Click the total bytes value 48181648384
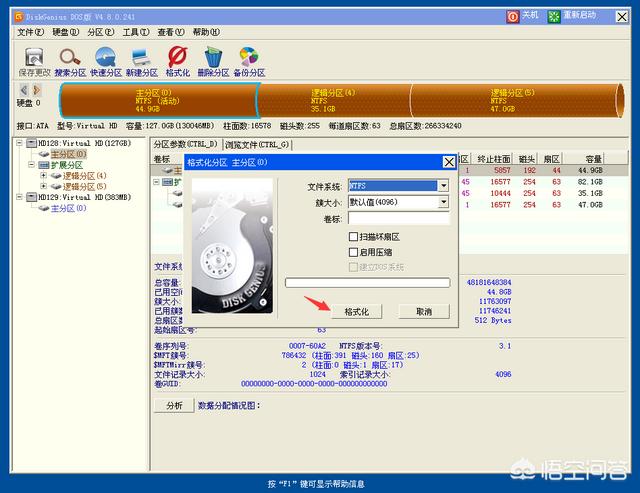Viewport: 640px width, 493px height. 489,282
